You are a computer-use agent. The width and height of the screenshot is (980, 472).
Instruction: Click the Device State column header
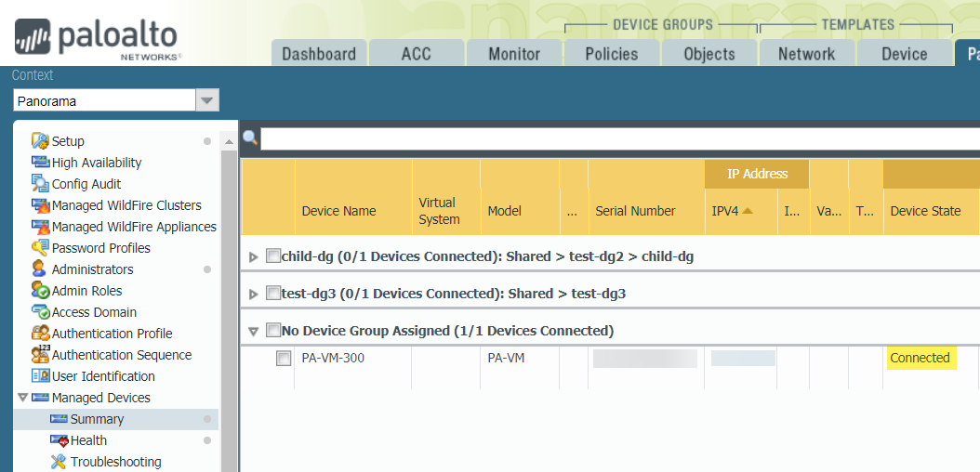(x=931, y=211)
